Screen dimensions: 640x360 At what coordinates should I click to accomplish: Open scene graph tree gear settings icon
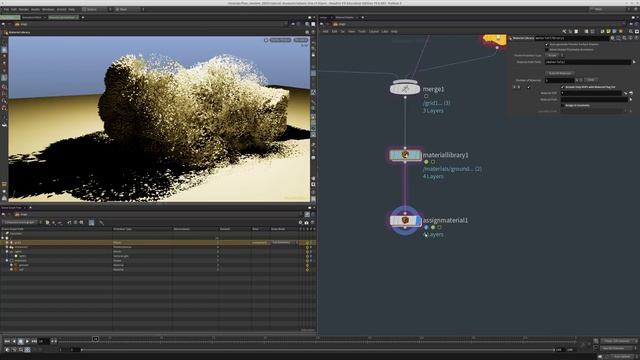[300, 222]
